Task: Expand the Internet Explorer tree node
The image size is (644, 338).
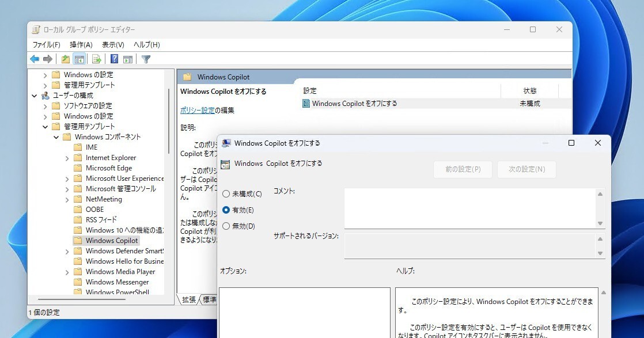Action: tap(67, 157)
